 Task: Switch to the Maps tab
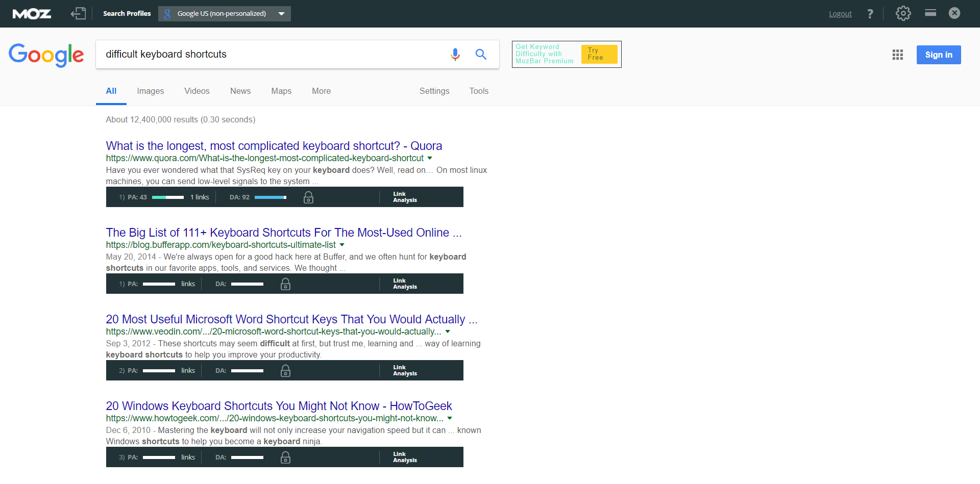(x=281, y=91)
